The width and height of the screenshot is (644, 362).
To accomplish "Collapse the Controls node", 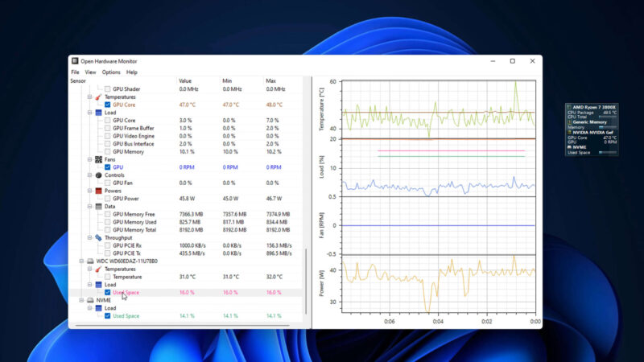I will (89, 175).
